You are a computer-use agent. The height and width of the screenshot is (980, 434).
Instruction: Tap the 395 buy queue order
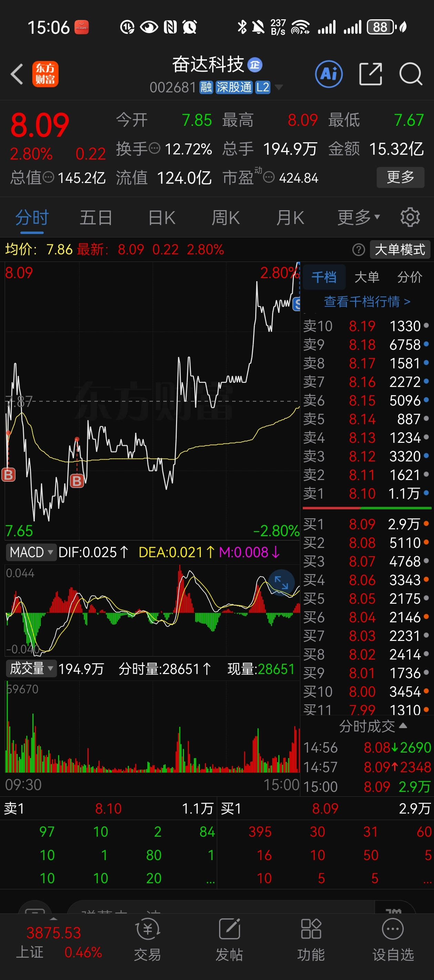[260, 831]
